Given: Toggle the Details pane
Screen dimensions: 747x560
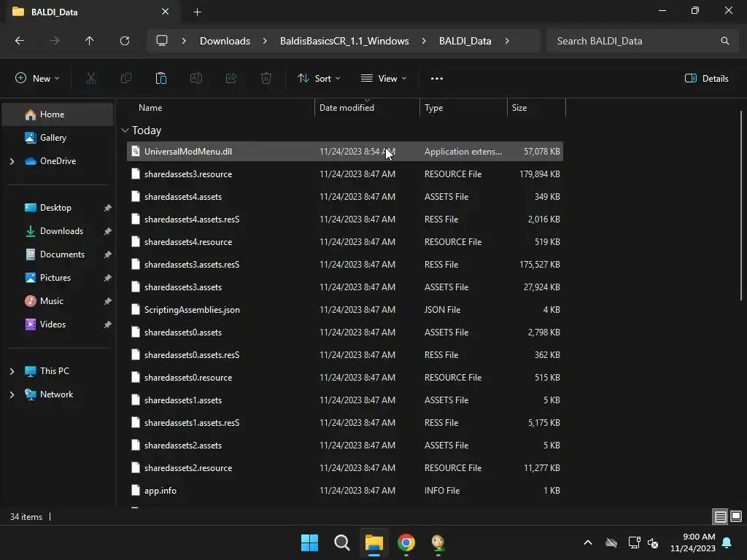Looking at the screenshot, I should pos(706,78).
